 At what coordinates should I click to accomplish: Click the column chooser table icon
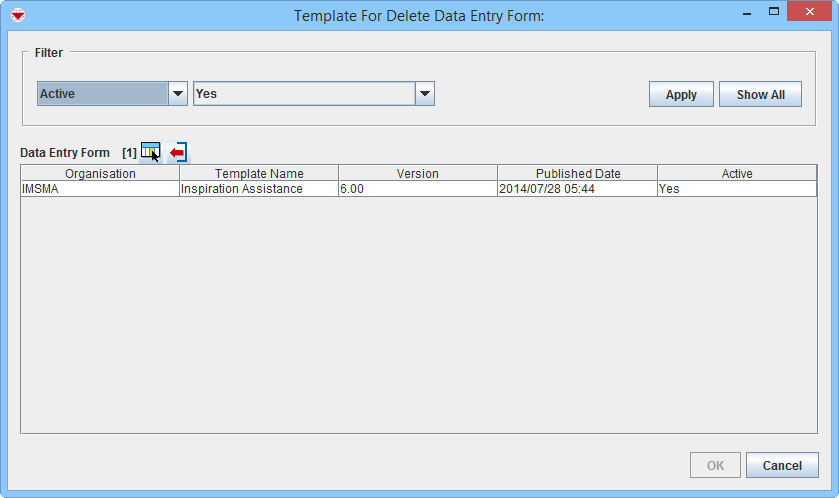coord(150,152)
